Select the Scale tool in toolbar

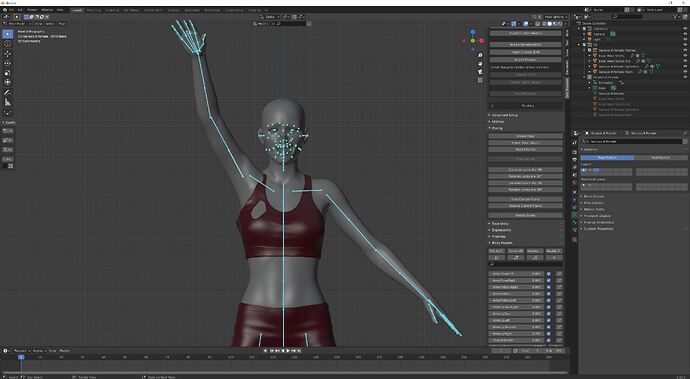click(x=7, y=73)
